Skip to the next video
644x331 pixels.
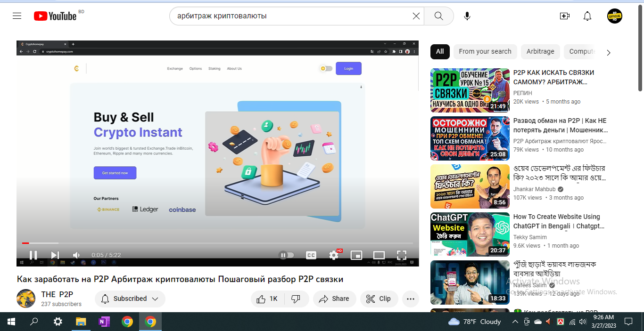click(55, 255)
